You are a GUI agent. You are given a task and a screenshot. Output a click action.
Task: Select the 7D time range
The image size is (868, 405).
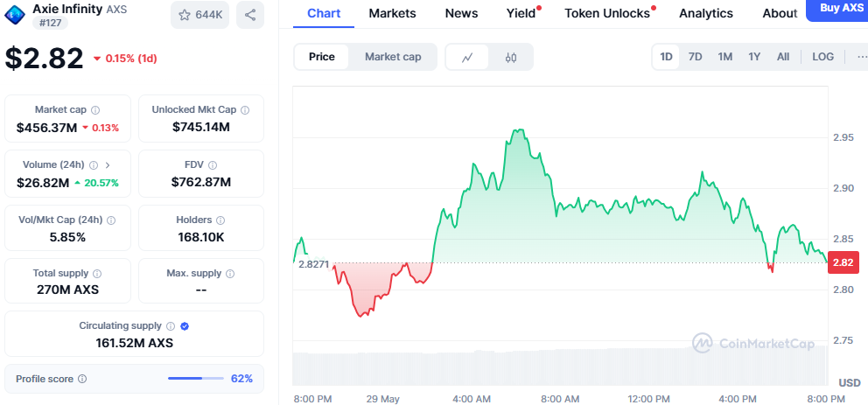click(x=695, y=57)
